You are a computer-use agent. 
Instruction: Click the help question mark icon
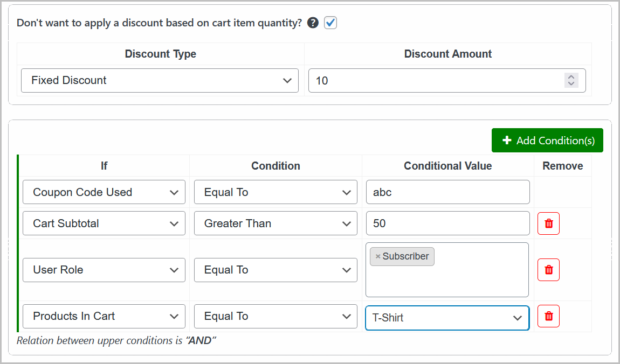[x=313, y=23]
